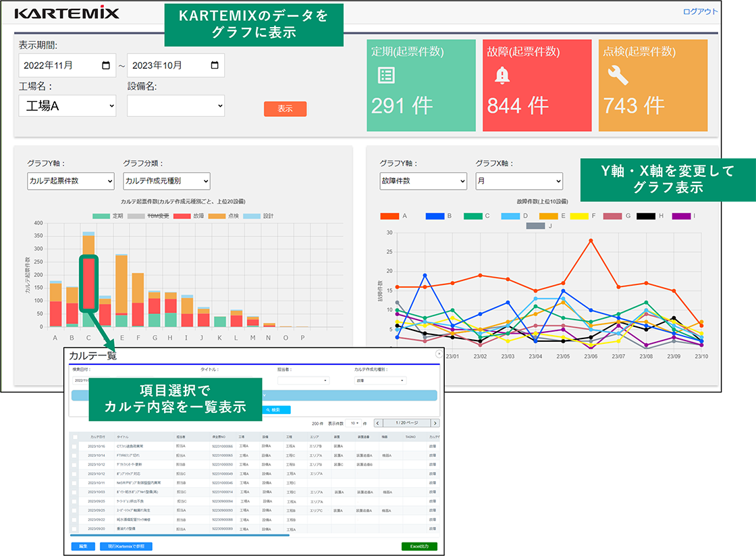The height and width of the screenshot is (556, 756).
Task: Toggle line J in the line chart legend
Action: (539, 226)
